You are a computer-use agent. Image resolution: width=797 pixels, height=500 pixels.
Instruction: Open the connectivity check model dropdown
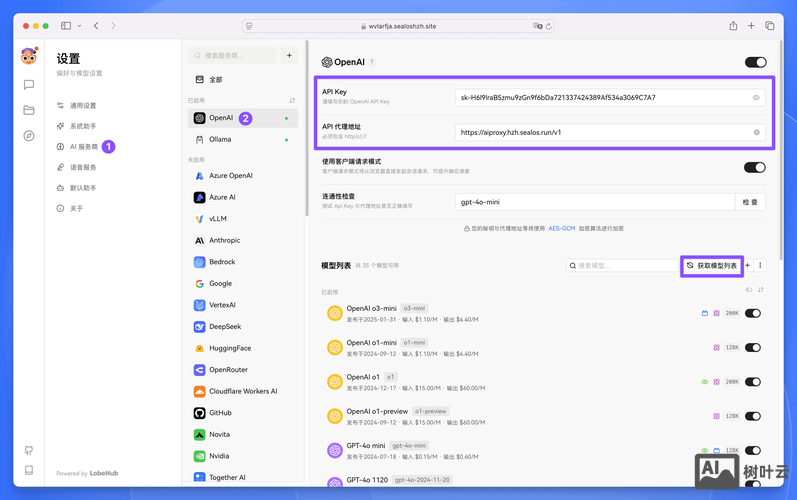[x=595, y=202]
